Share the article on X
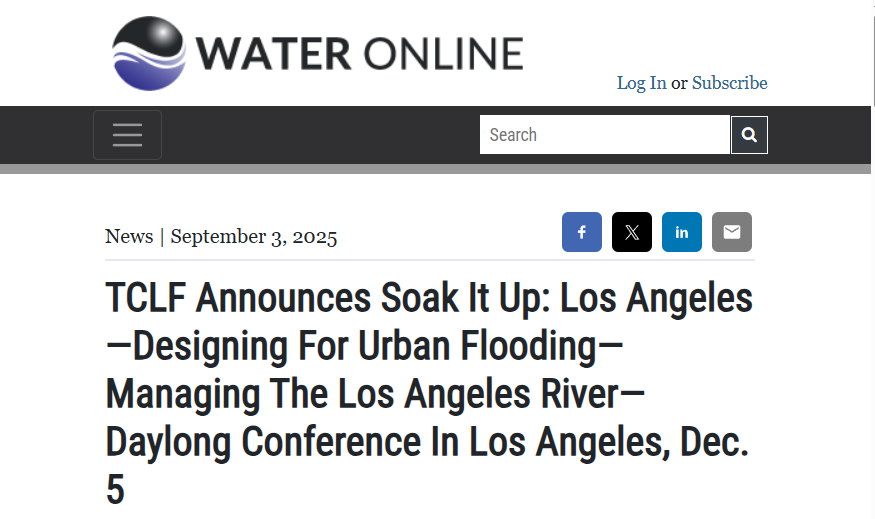Image resolution: width=875 pixels, height=519 pixels. point(632,232)
